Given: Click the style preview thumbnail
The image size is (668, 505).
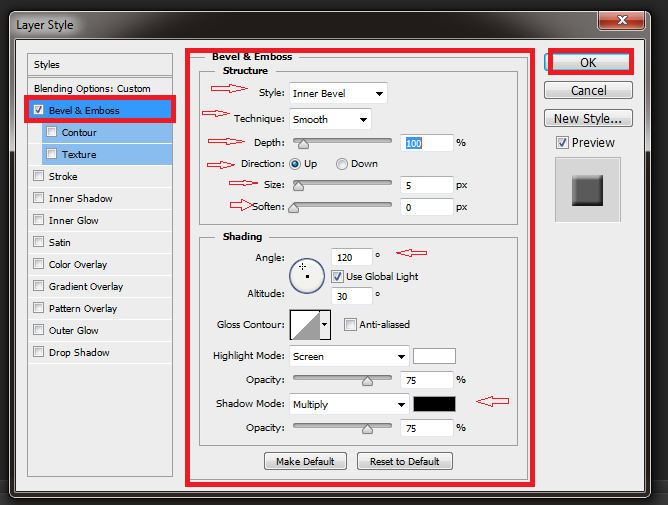Looking at the screenshot, I should (x=587, y=190).
